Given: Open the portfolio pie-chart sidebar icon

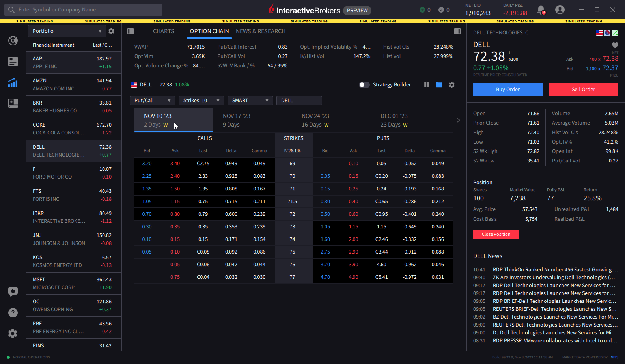Looking at the screenshot, I should [13, 41].
